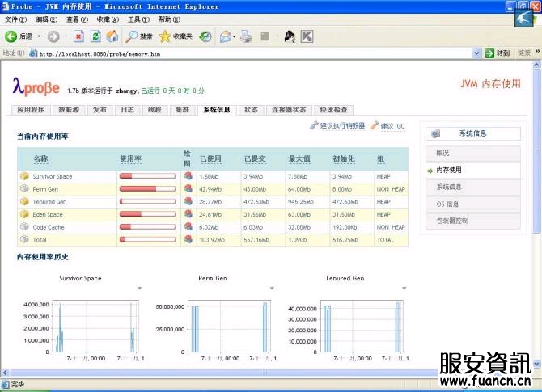Viewport: 542px width, 392px height.
Task: Sort table by 最大值 column header
Action: tap(299, 159)
